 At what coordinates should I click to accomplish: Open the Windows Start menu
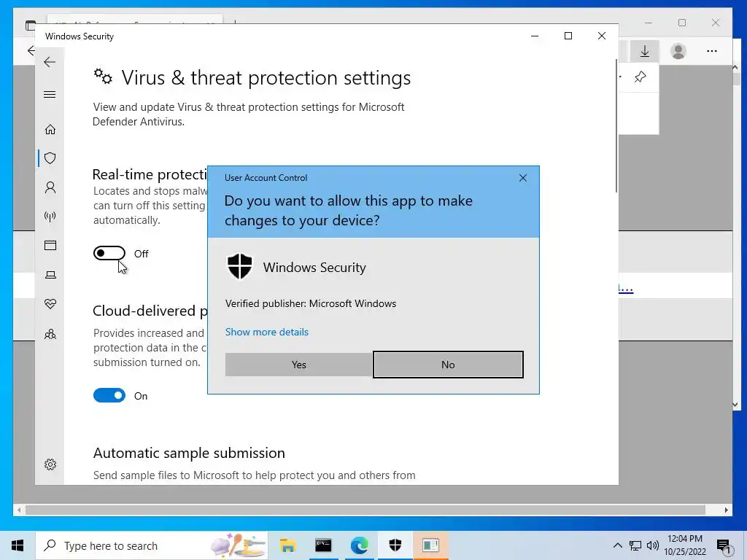coord(18,545)
